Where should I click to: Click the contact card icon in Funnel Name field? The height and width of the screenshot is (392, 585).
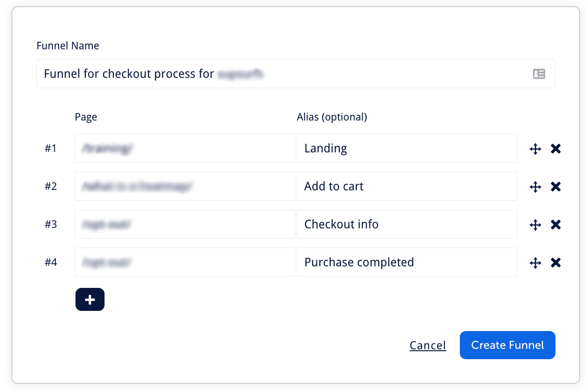[539, 74]
